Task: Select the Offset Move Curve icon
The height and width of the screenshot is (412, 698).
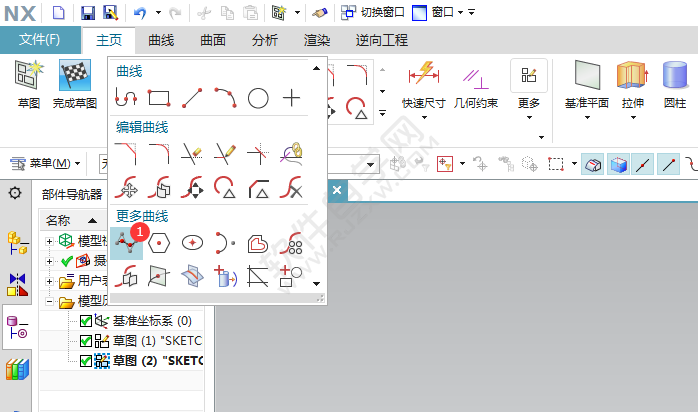Action: 159,187
